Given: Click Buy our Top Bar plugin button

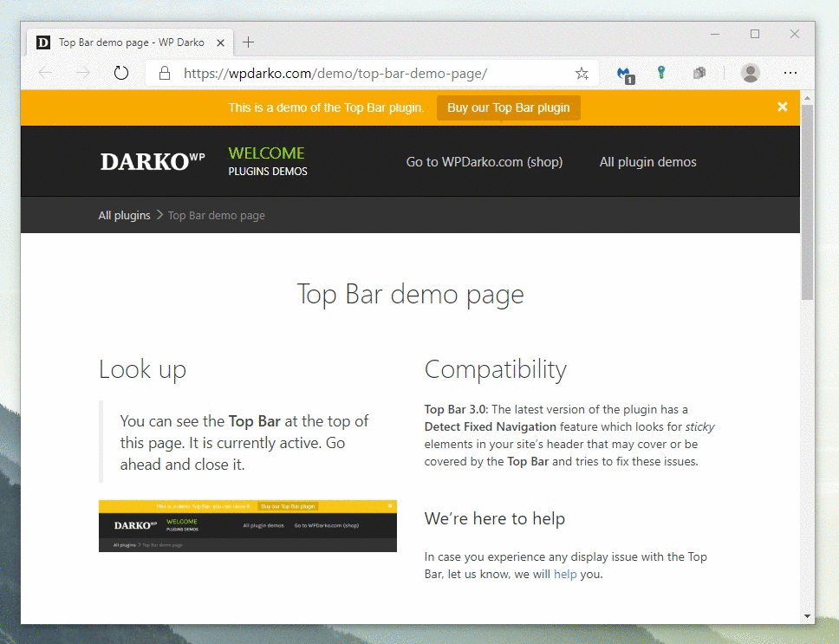Looking at the screenshot, I should pos(508,107).
